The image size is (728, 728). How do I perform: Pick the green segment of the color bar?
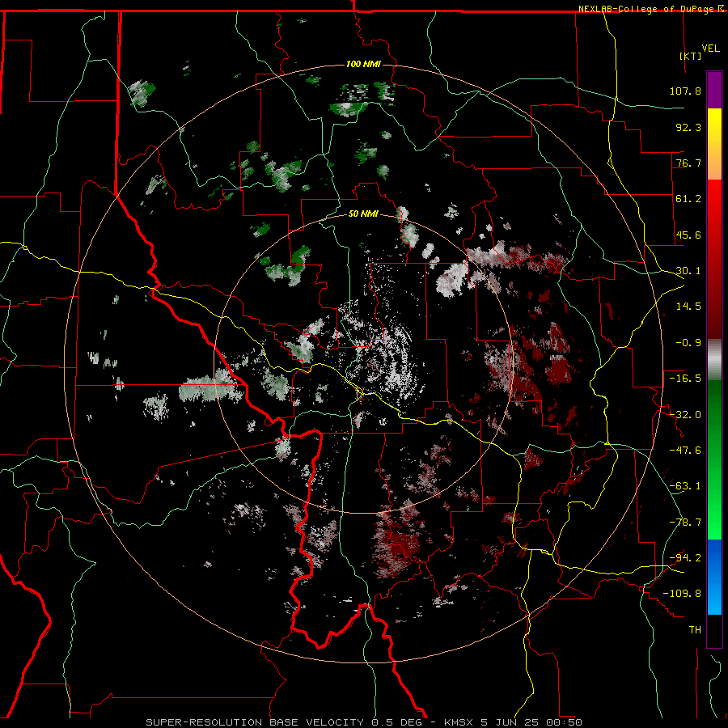coord(714,459)
